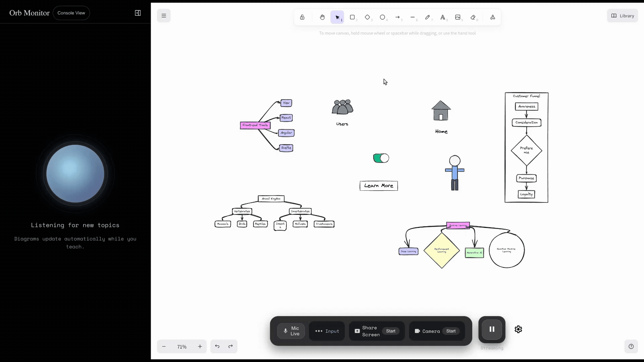644x362 pixels.
Task: Start screen sharing
Action: tap(390, 331)
